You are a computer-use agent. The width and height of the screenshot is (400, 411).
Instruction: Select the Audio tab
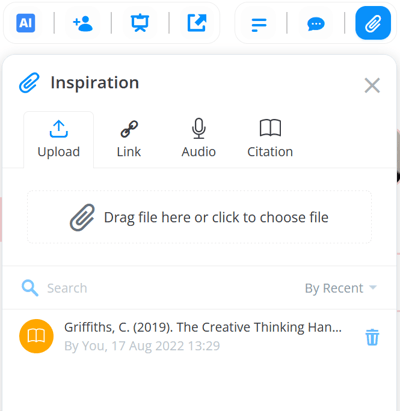pos(199,139)
